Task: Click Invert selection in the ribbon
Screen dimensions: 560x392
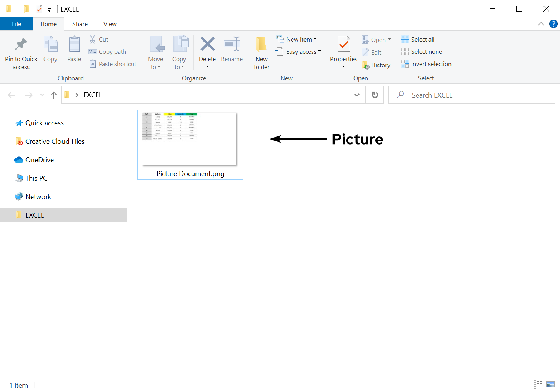Action: coord(426,64)
